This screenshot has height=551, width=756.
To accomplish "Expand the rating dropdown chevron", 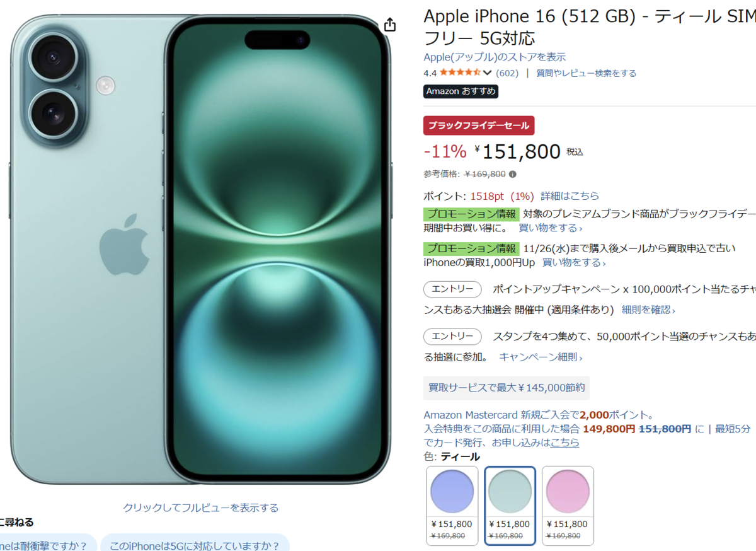I will 487,73.
